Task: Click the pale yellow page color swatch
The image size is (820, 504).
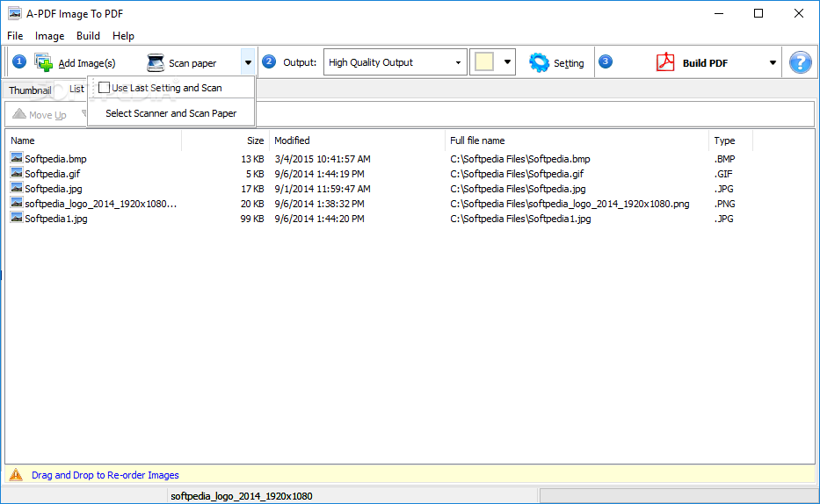Action: coord(484,62)
